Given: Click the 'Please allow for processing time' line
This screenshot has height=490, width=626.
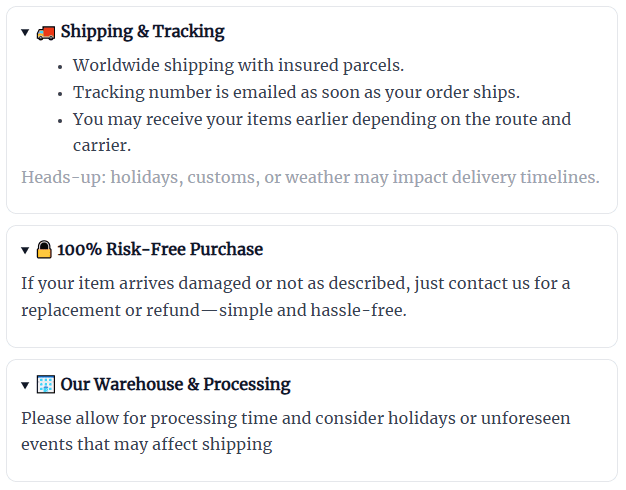Looking at the screenshot, I should pyautogui.click(x=296, y=419).
